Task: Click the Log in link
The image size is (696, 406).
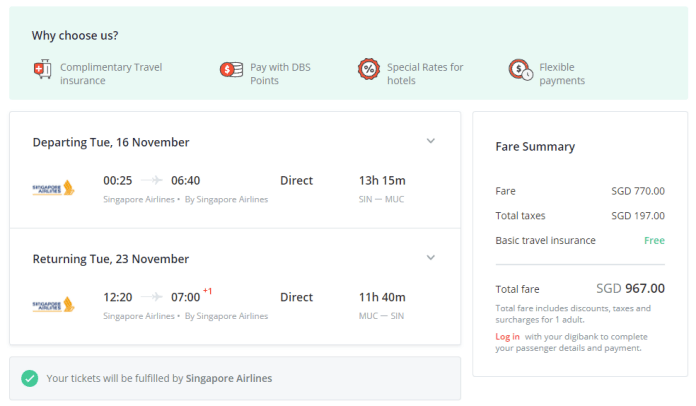Action: [507, 336]
